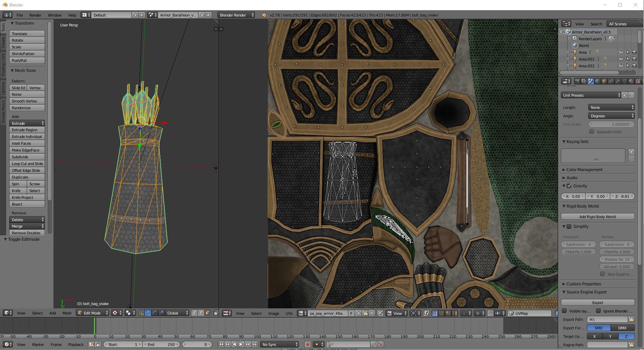This screenshot has width=644, height=350.
Task: Expand the Area.001 tree item
Action: pyautogui.click(x=568, y=59)
